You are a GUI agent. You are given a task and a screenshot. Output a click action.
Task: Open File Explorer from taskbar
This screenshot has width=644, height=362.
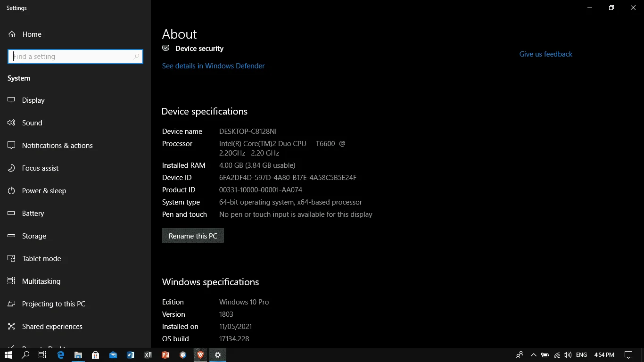[78, 355]
